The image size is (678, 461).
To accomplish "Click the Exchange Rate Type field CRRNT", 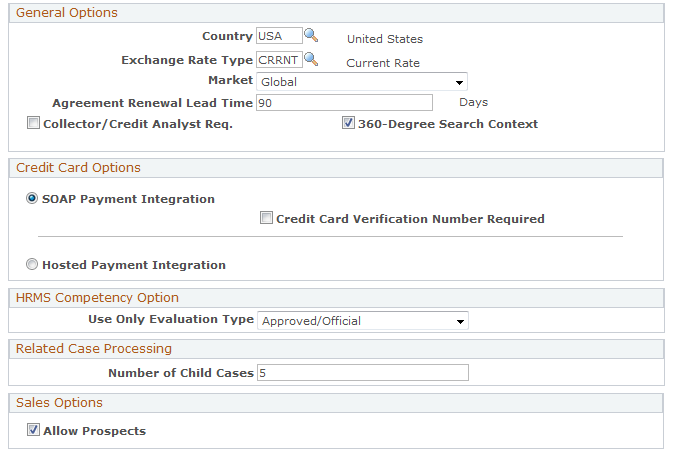I will click(x=279, y=60).
